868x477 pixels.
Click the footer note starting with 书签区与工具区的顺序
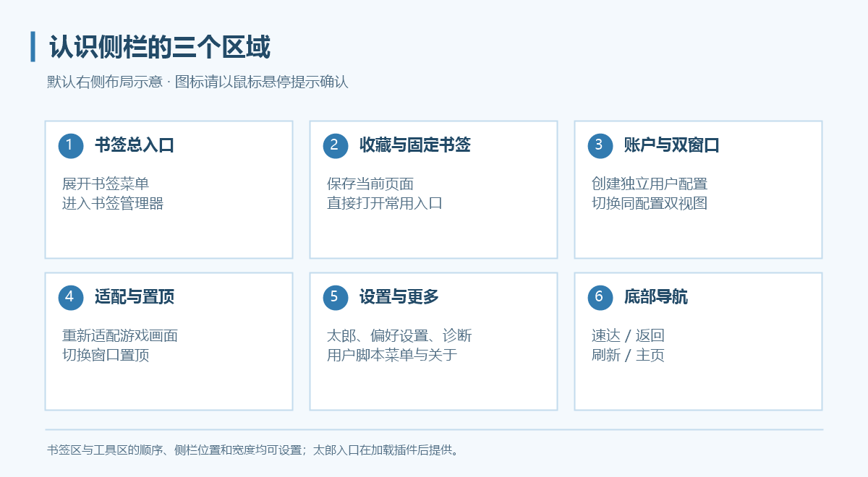[x=253, y=450]
